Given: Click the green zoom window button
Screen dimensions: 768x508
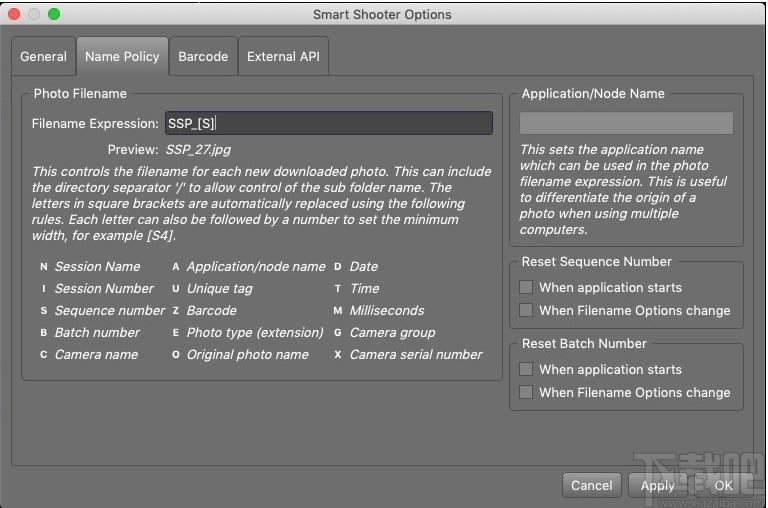Looking at the screenshot, I should pos(54,14).
